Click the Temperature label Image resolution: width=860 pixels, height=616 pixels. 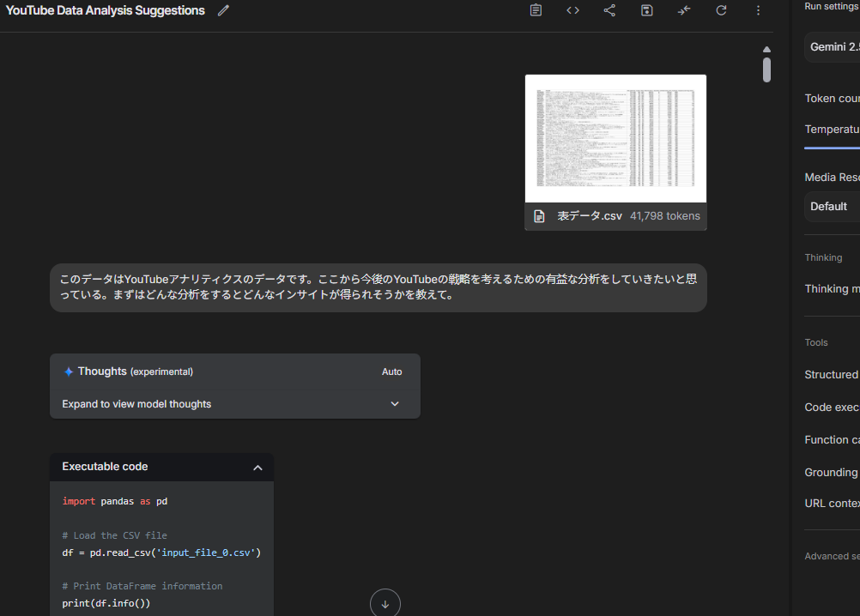point(832,130)
